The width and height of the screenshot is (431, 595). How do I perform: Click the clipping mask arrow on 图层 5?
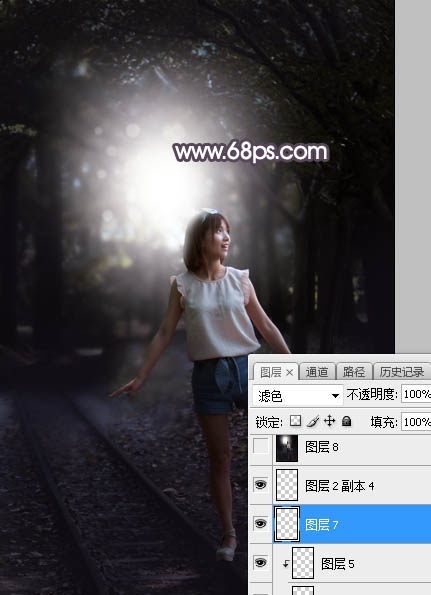point(286,564)
